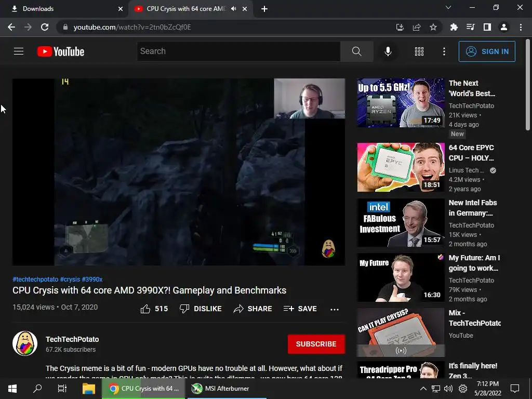Open 'Can It Play Crysis' mix thumbnail
This screenshot has width=532, height=399.
[401, 332]
